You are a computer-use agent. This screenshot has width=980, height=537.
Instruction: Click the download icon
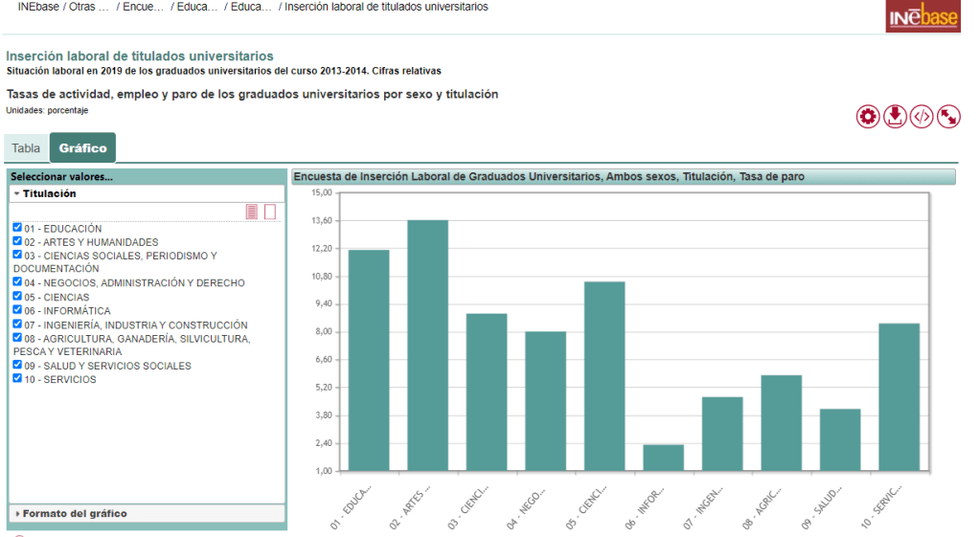895,117
